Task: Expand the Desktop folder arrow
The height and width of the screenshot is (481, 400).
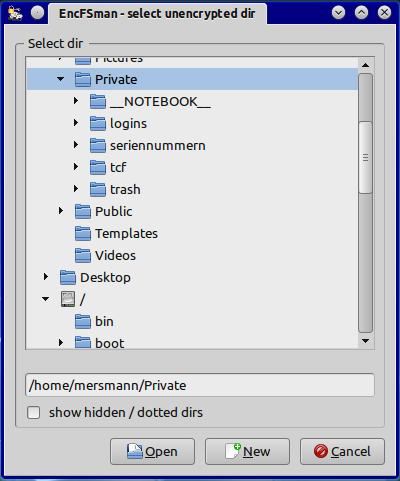Action: coord(46,277)
